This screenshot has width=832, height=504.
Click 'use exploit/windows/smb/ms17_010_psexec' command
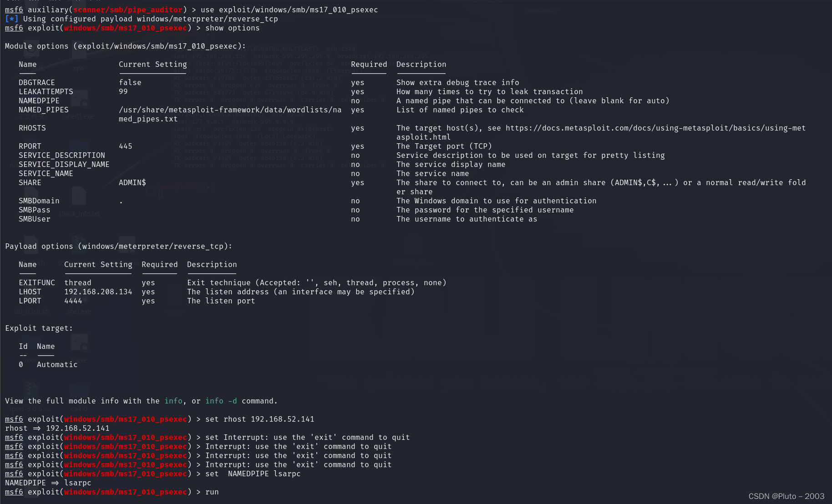coord(289,10)
